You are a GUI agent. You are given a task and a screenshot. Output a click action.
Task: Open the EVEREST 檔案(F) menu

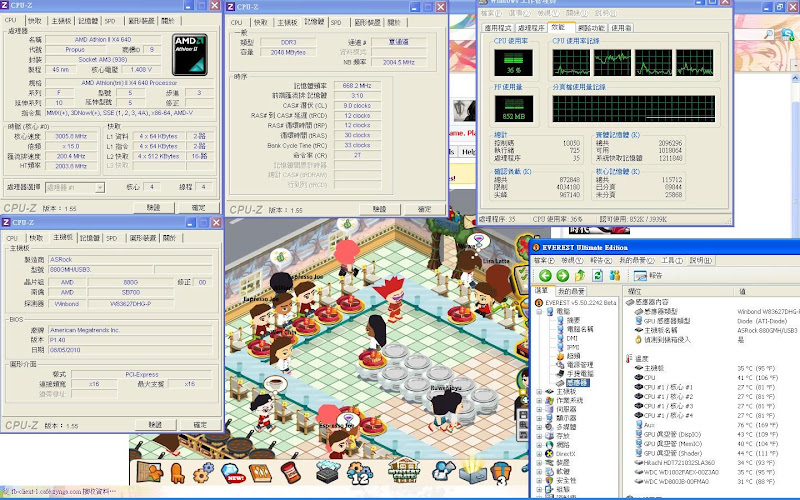(x=545, y=261)
